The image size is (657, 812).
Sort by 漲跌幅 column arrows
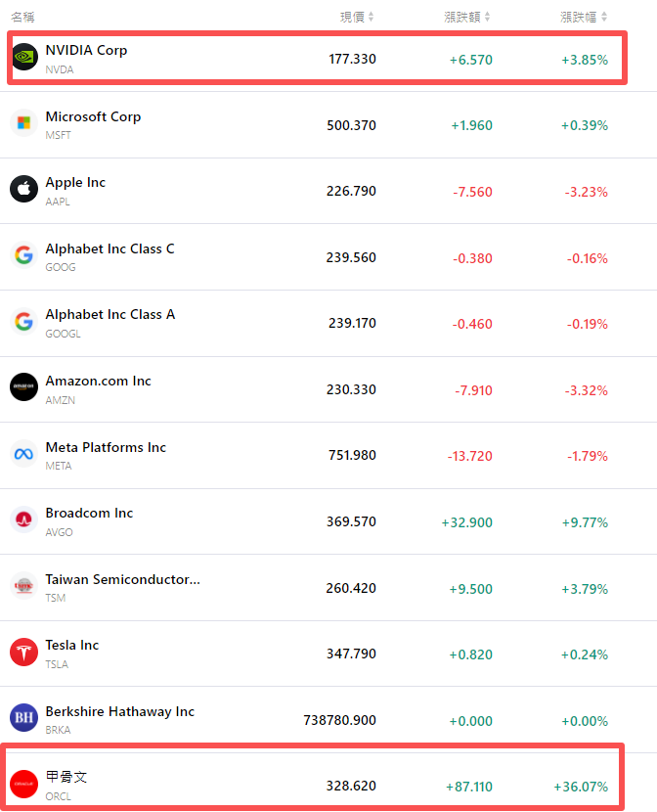(x=604, y=17)
